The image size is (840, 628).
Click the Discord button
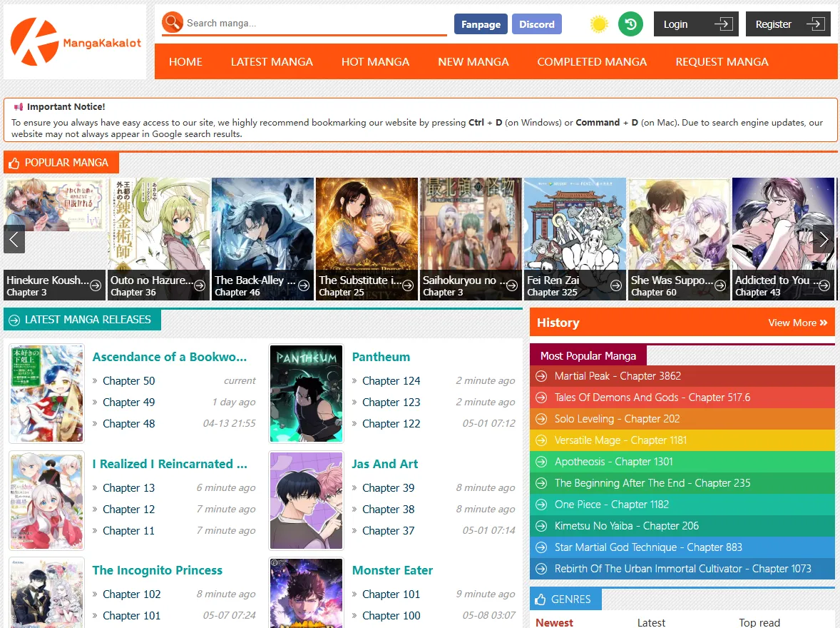point(537,24)
